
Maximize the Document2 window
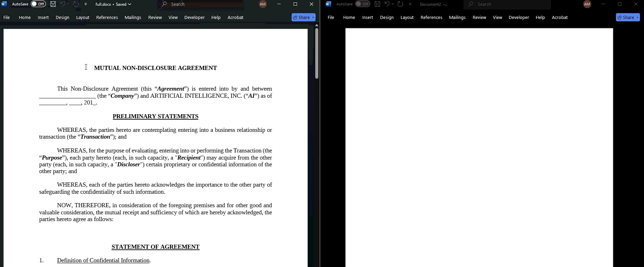[x=620, y=4]
